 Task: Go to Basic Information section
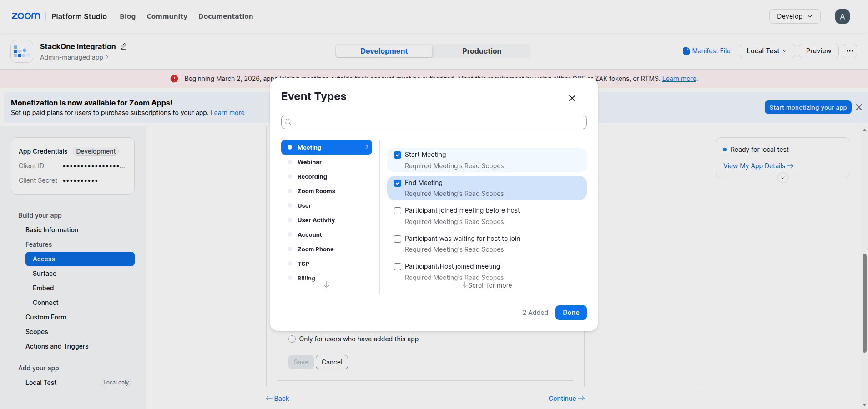click(52, 230)
